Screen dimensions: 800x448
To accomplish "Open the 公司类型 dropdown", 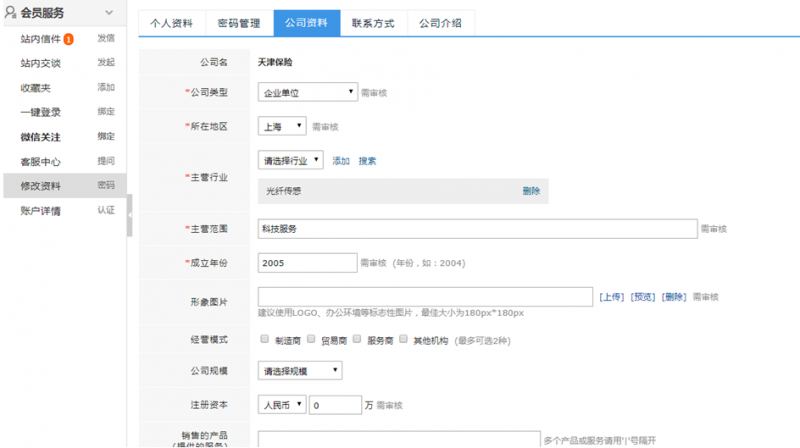I will (x=307, y=92).
